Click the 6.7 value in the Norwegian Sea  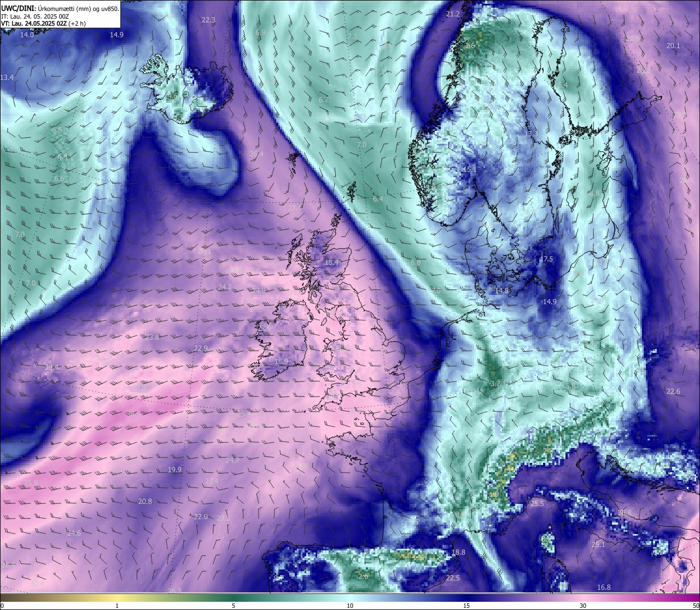(x=324, y=100)
